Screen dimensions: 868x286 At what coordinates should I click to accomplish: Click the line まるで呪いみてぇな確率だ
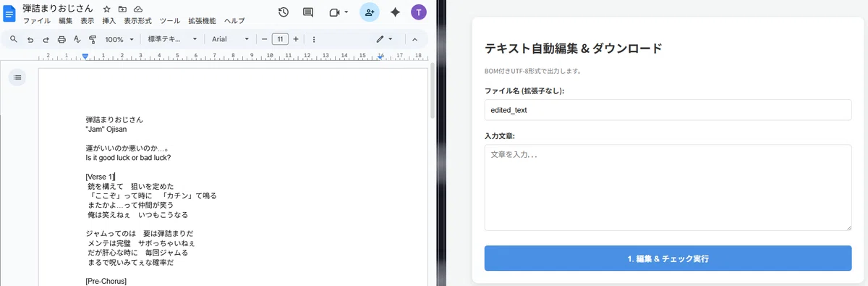[131, 262]
